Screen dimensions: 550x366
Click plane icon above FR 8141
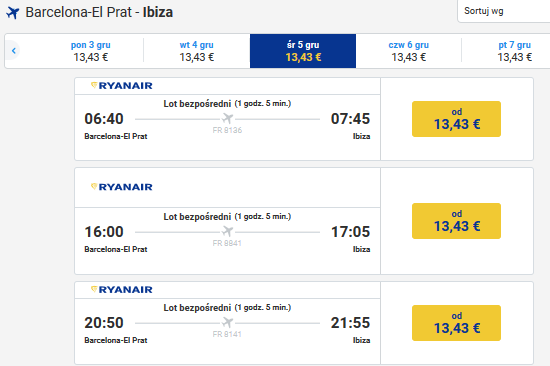point(227,322)
